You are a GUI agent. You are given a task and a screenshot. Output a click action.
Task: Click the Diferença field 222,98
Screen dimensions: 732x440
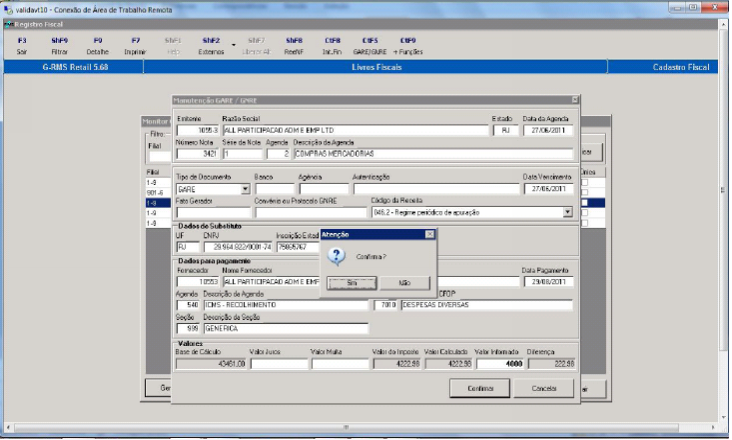point(551,364)
